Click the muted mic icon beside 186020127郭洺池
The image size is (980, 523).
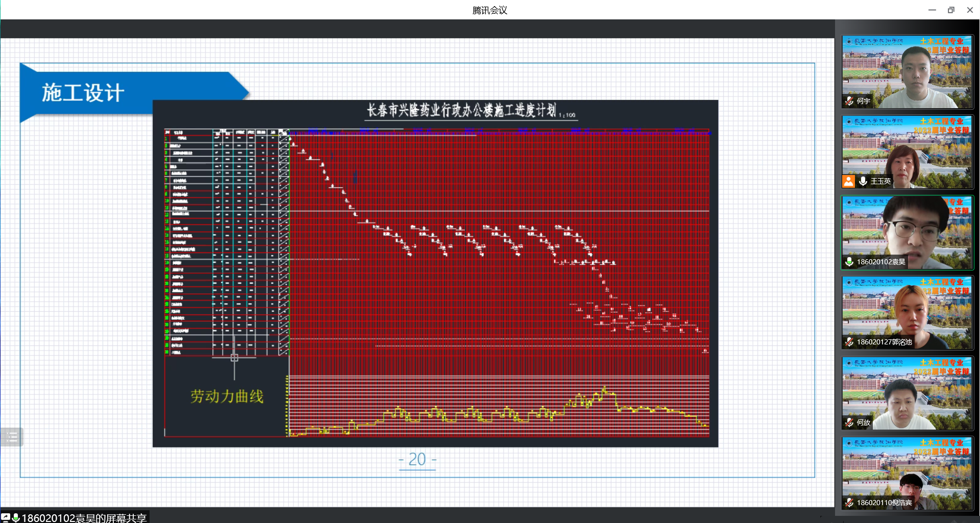click(849, 342)
